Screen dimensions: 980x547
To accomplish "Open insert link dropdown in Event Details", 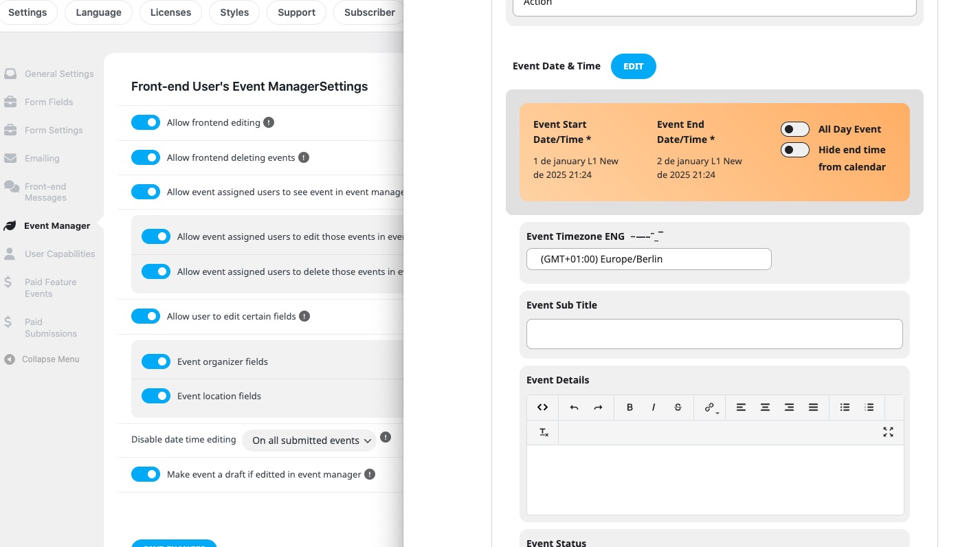I will pyautogui.click(x=711, y=408).
